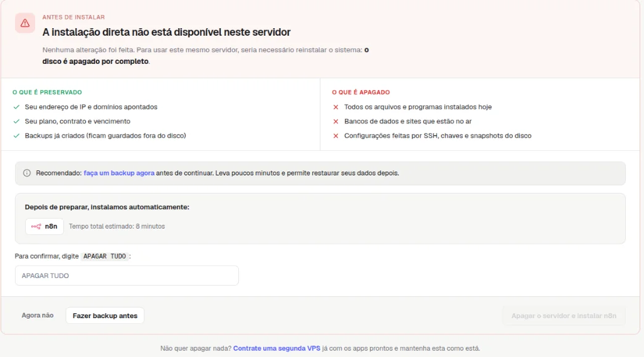Click checkmark beside IP e domínios apontados

click(x=16, y=107)
